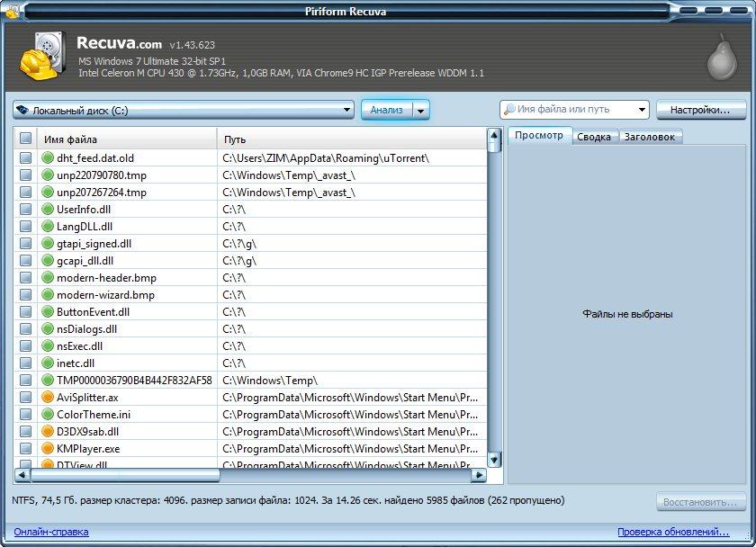Tick the checkbox next to gtapi_signed.dll

(x=25, y=244)
